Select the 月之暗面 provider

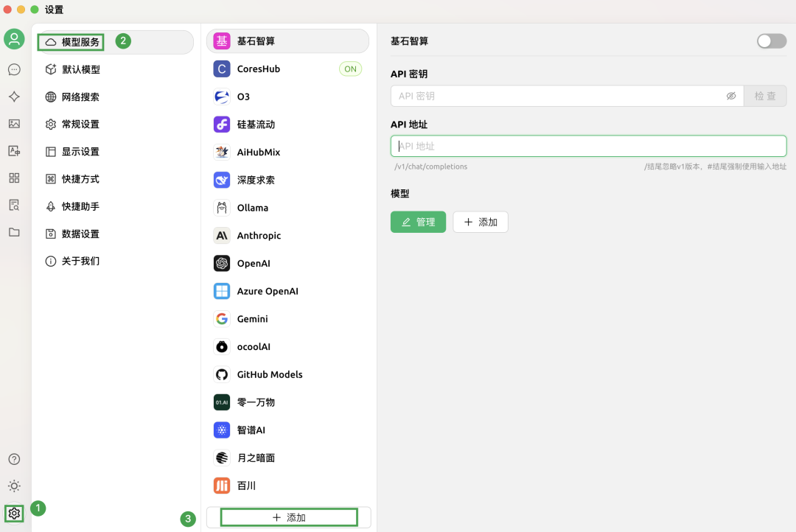coord(287,458)
